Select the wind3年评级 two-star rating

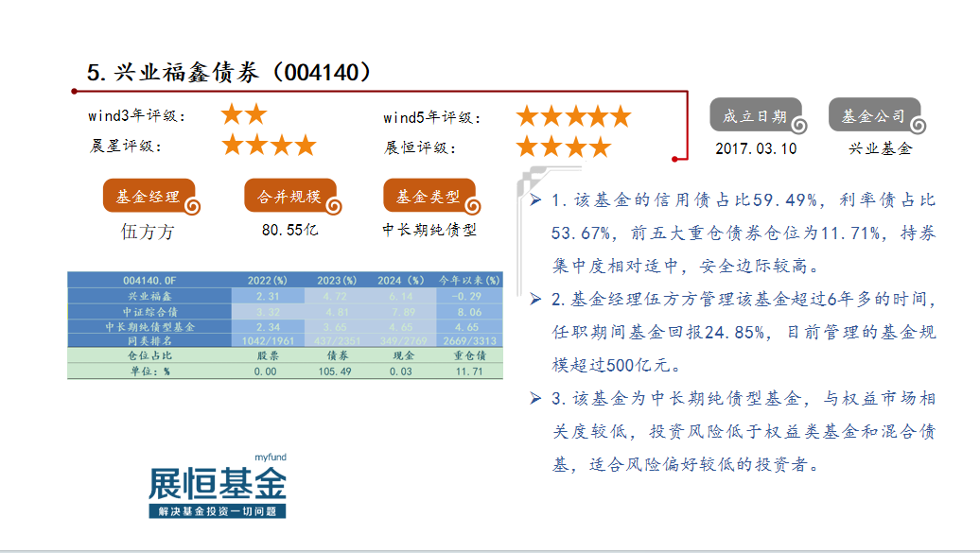click(x=244, y=115)
